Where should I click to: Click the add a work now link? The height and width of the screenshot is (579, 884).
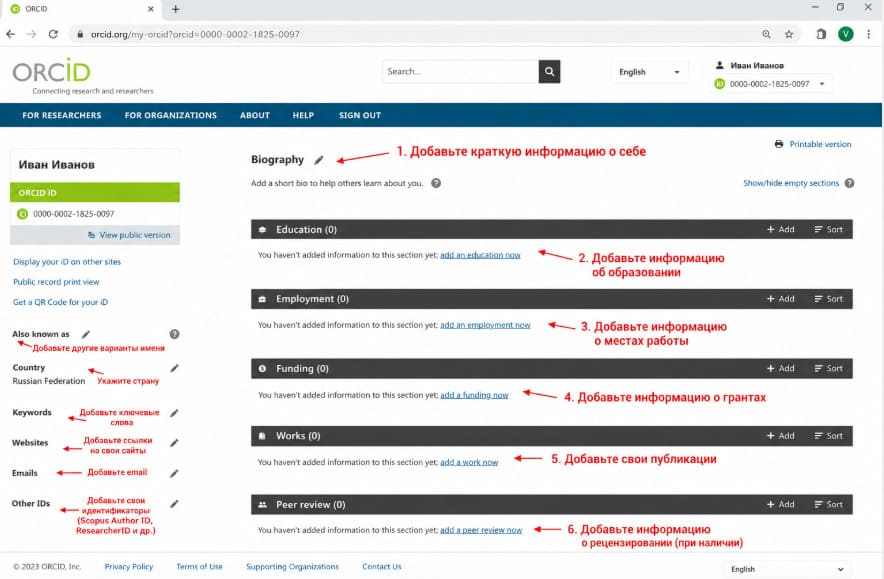(x=469, y=462)
